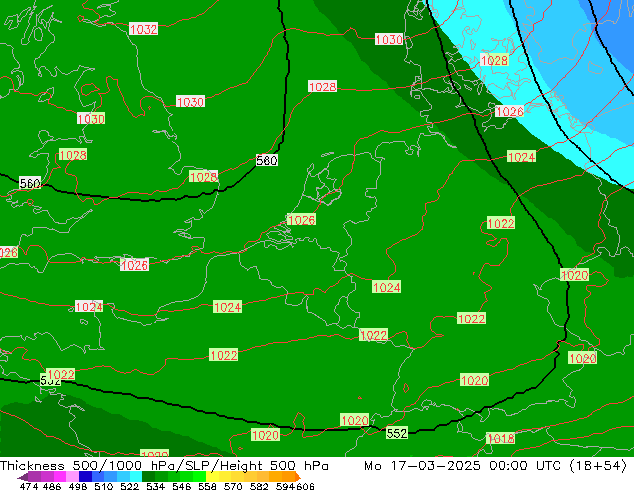The image size is (634, 490).
Task: Click the 560 height label over the North Sea
Action: [x=266, y=161]
